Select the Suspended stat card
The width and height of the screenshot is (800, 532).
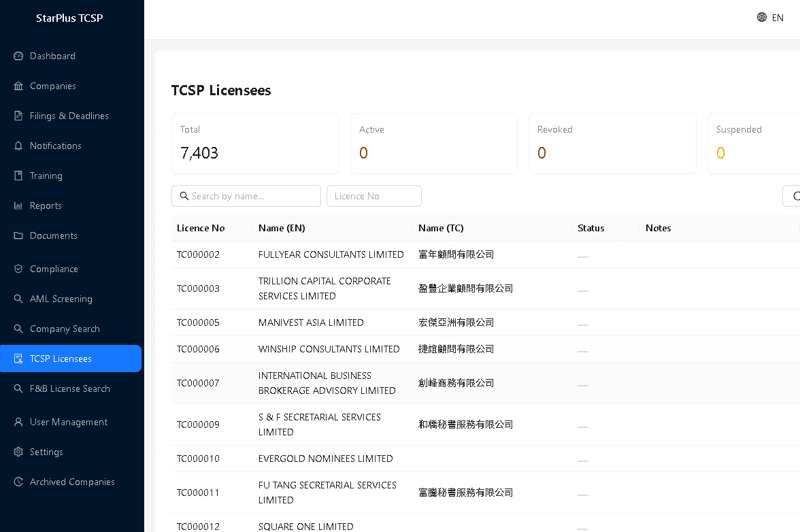click(x=754, y=144)
